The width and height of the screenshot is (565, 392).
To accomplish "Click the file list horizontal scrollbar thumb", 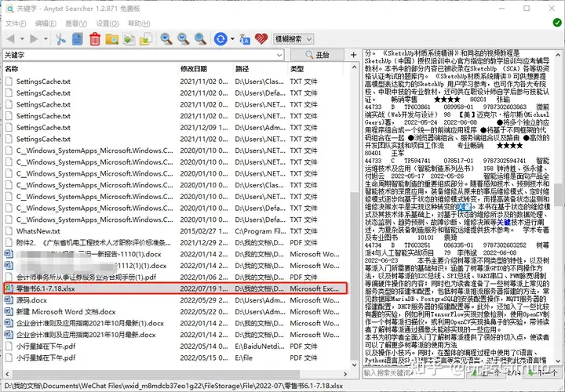I will click(155, 374).
